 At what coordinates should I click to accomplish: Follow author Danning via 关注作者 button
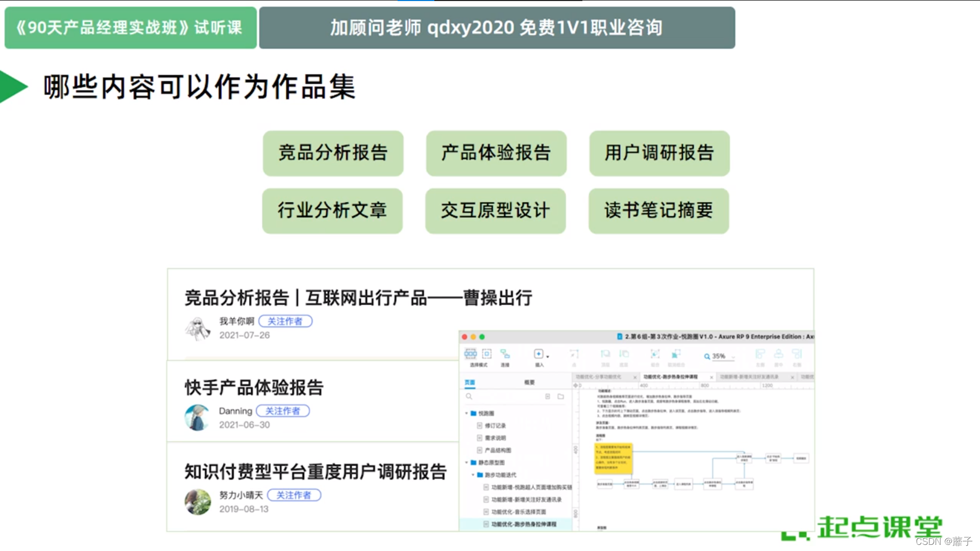pyautogui.click(x=283, y=411)
